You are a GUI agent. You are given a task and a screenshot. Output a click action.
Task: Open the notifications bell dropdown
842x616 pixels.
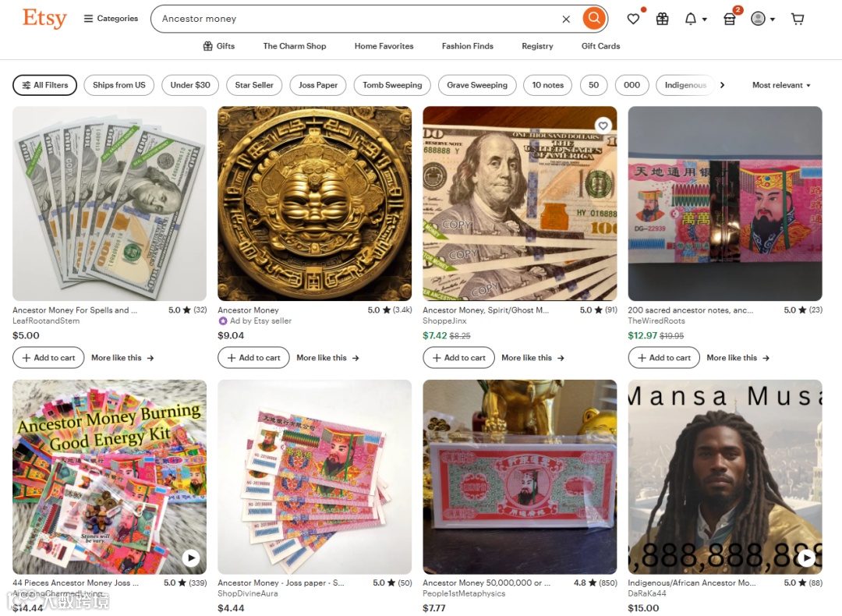point(695,19)
